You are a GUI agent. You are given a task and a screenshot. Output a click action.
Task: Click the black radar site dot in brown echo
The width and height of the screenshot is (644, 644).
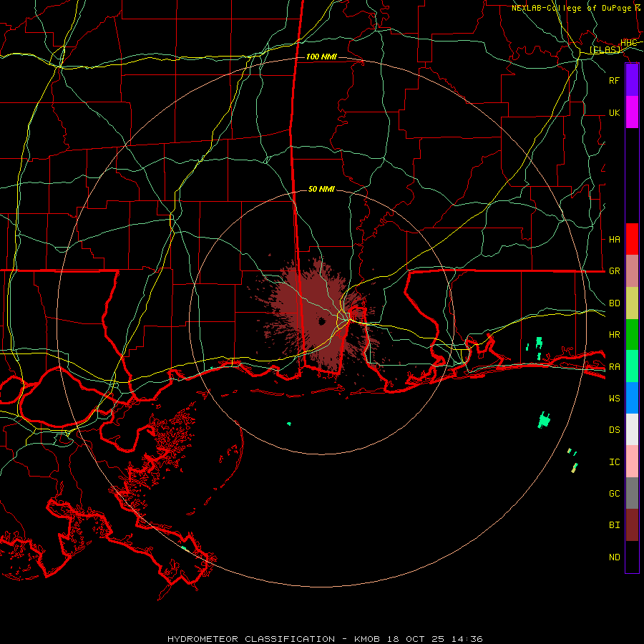(x=321, y=321)
